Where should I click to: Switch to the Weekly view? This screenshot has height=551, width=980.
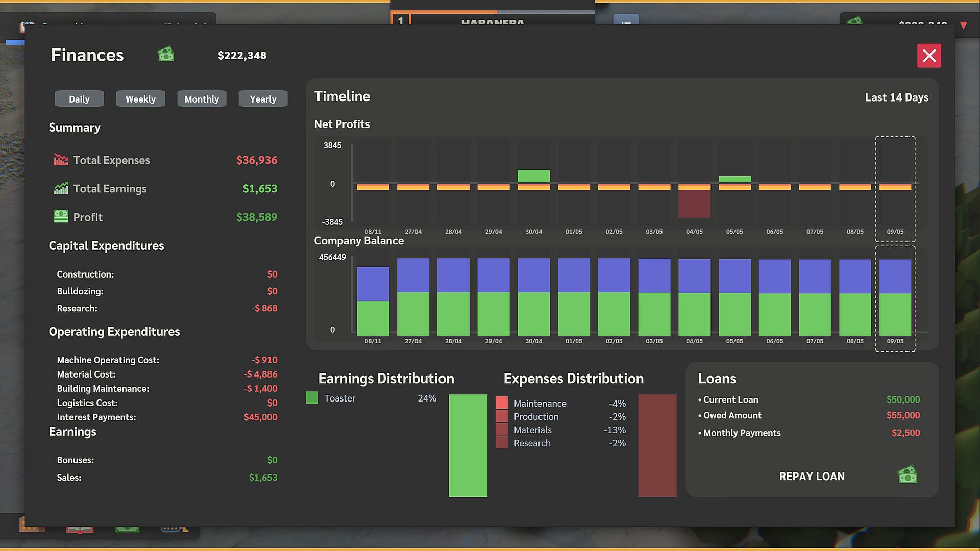click(140, 99)
